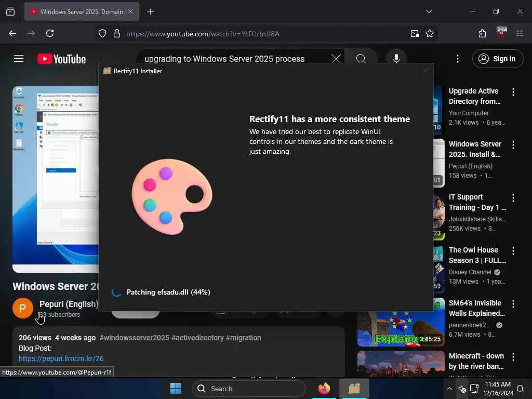Viewport: 532px width, 399px height.
Task: Click the Windows Server video player
Action: click(56, 179)
